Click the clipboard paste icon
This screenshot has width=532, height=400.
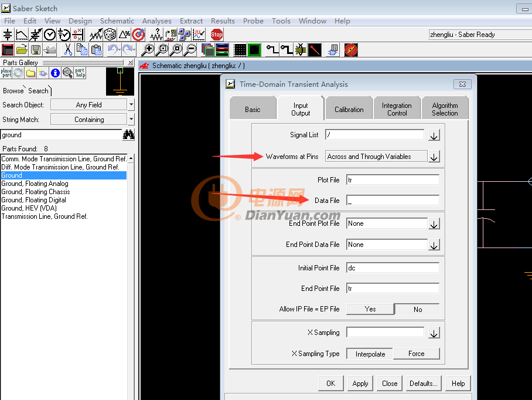[x=96, y=50]
